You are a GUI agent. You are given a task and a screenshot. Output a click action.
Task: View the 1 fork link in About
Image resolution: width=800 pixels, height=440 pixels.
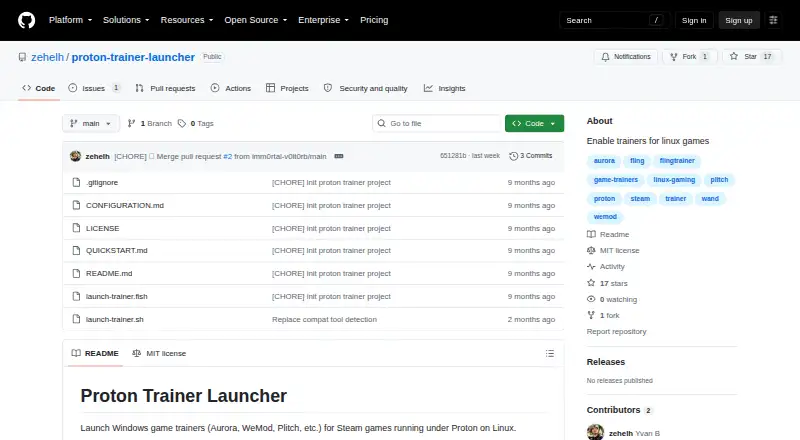tap(604, 315)
